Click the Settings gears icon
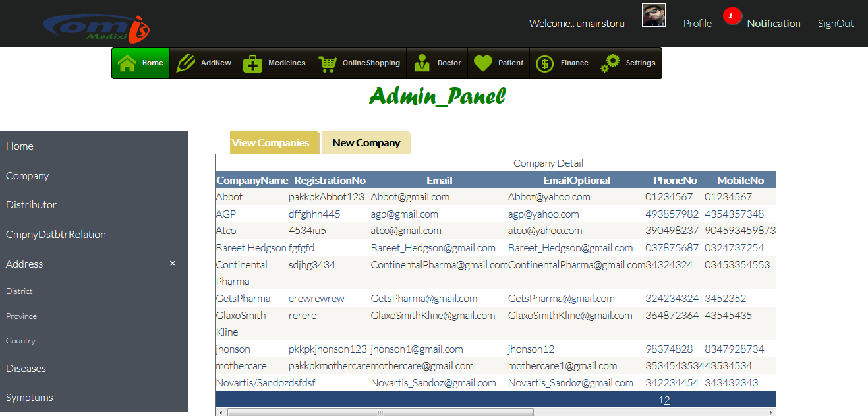The image size is (868, 416). click(x=610, y=63)
